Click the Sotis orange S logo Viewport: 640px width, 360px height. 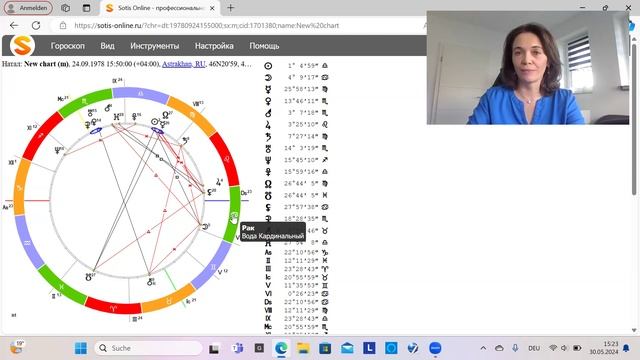pos(22,45)
